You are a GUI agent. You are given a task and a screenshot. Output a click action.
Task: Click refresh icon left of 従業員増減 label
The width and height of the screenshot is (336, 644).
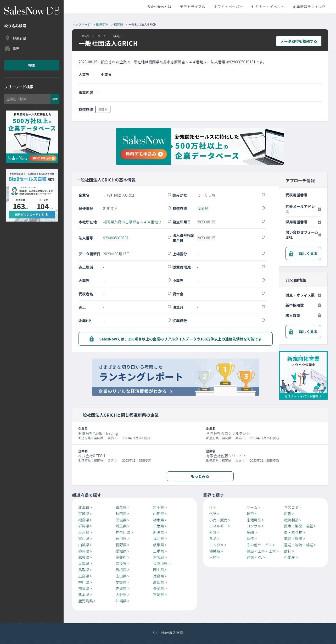click(x=169, y=267)
